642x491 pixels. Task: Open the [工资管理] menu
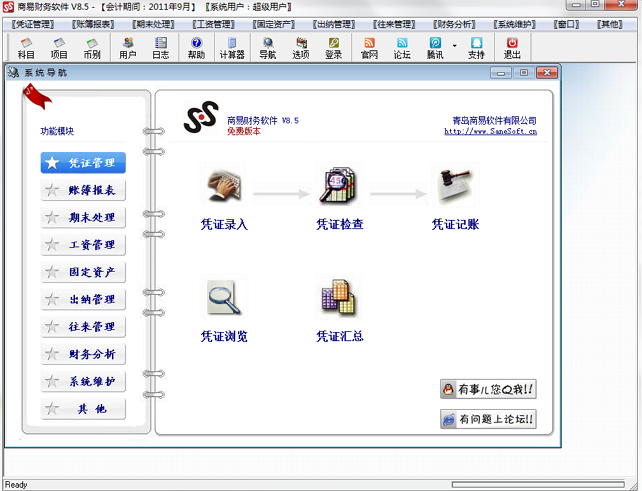coord(213,25)
